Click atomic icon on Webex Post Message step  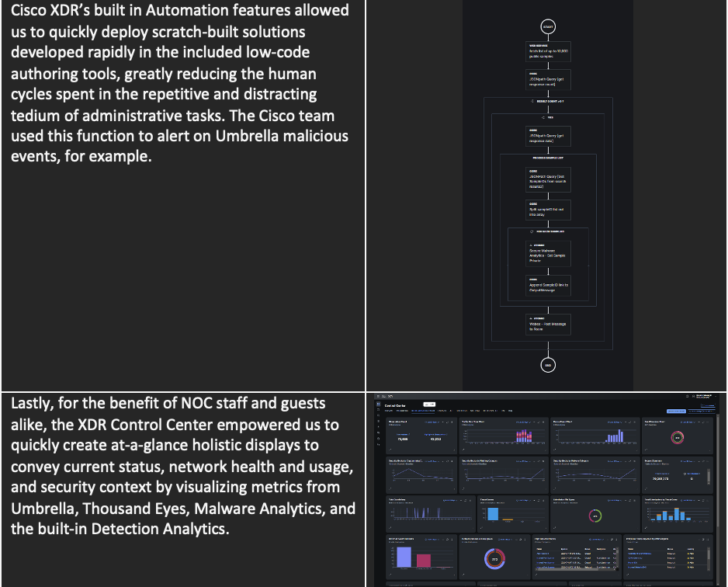coord(531,318)
